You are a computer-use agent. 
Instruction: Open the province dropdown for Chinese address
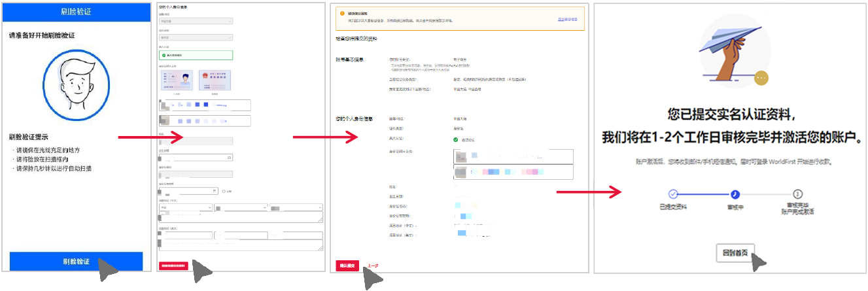186,207
